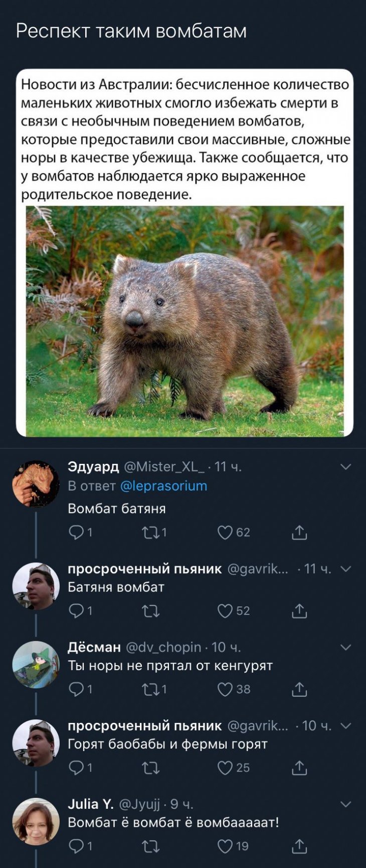The image size is (366, 868).
Task: Open the chevron menu on Julia Y.'s tweet
Action: [346, 804]
